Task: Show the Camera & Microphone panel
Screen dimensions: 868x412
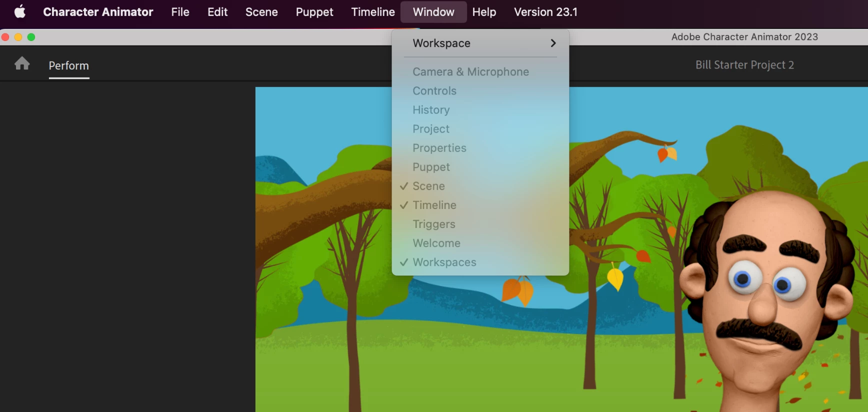Action: [x=480, y=71]
